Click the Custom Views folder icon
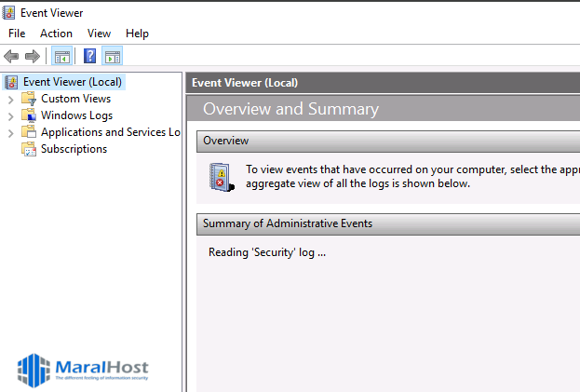Image resolution: width=580 pixels, height=392 pixels. 28,99
